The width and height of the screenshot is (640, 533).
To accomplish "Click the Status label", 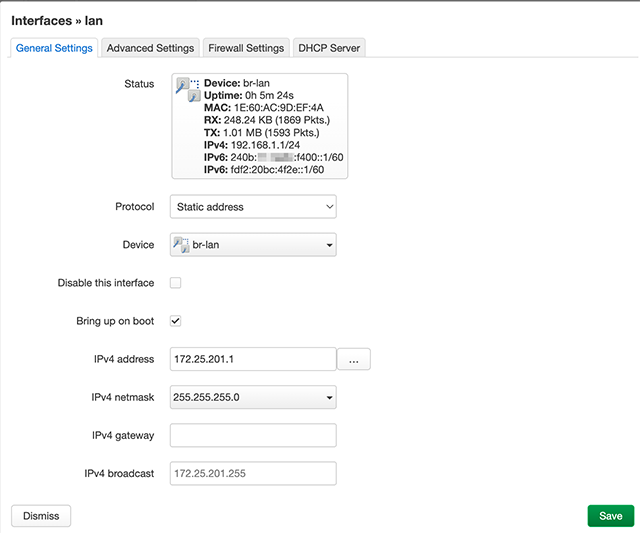I will pos(139,84).
